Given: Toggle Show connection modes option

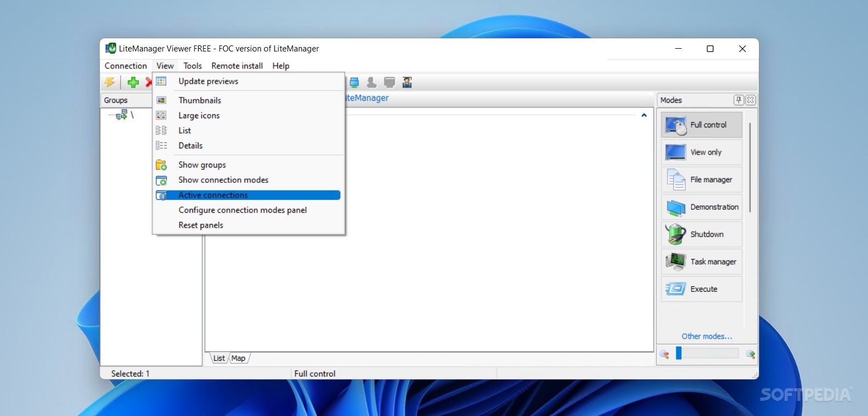Looking at the screenshot, I should pyautogui.click(x=249, y=180).
